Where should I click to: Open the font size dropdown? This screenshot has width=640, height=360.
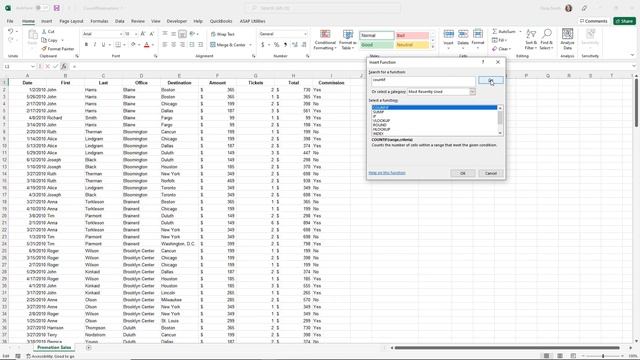[136, 34]
